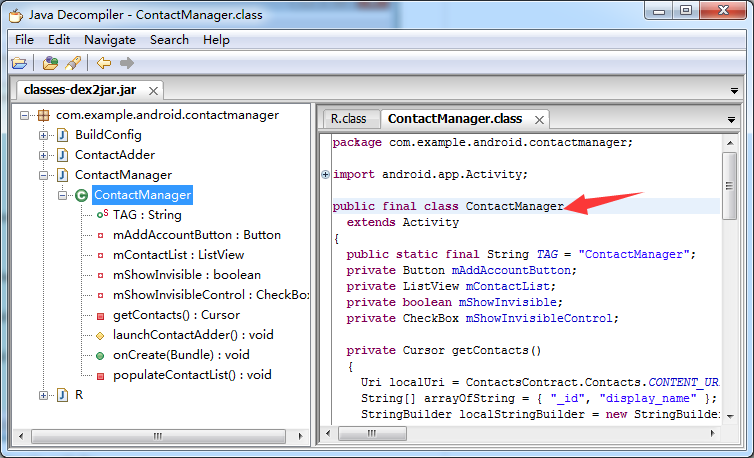The height and width of the screenshot is (458, 754).
Task: Select populateContactList() : void in the tree
Action: pos(192,375)
